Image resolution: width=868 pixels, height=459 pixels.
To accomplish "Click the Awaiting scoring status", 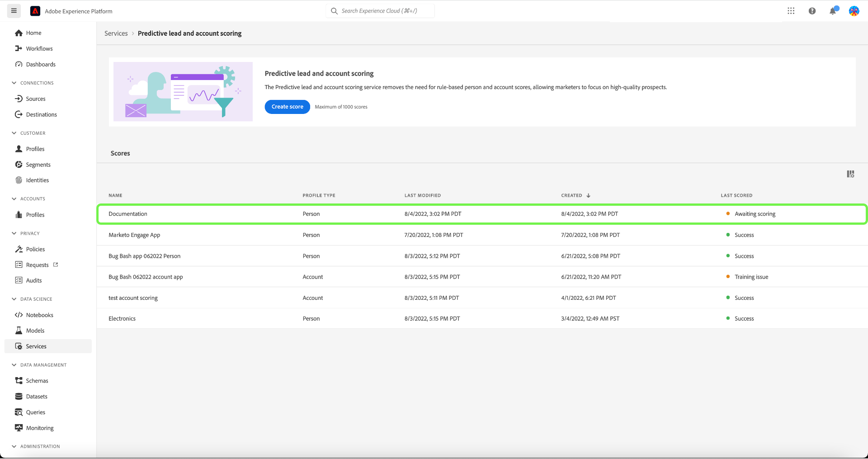I will tap(755, 214).
